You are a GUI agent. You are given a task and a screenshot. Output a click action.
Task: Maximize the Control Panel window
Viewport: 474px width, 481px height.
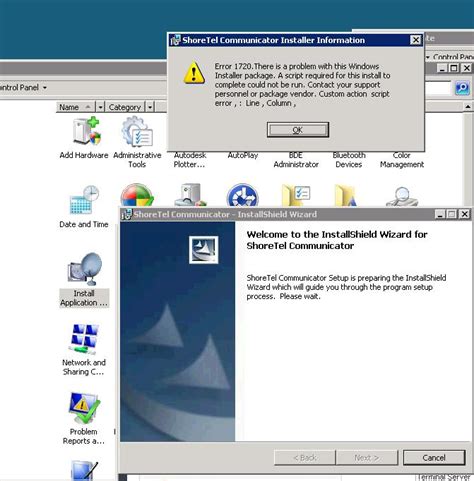(454, 68)
